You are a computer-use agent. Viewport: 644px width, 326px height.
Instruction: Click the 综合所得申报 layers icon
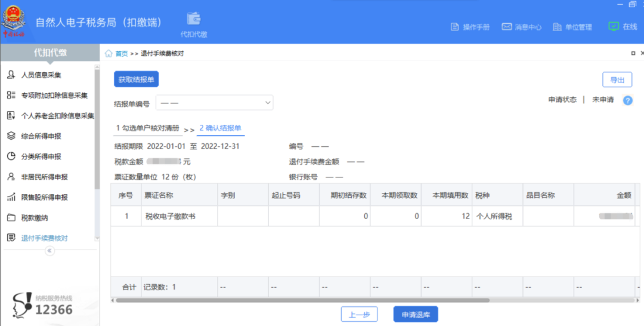pyautogui.click(x=11, y=136)
